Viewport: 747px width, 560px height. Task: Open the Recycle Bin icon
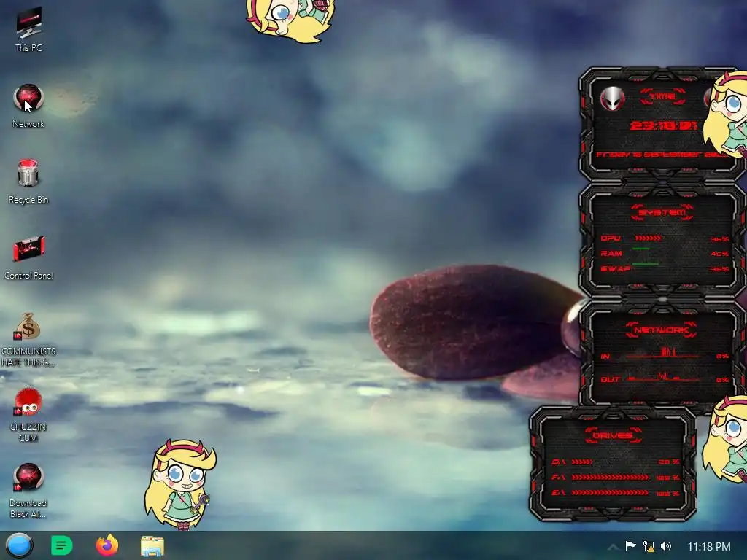[28, 182]
